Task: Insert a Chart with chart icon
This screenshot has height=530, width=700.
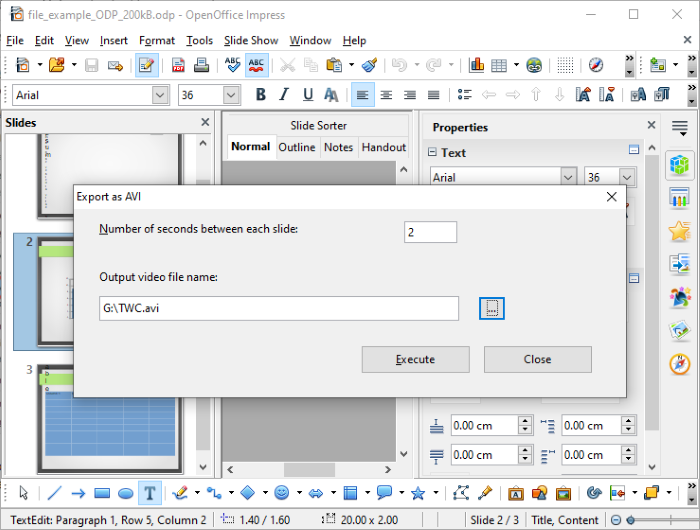Action: click(476, 65)
